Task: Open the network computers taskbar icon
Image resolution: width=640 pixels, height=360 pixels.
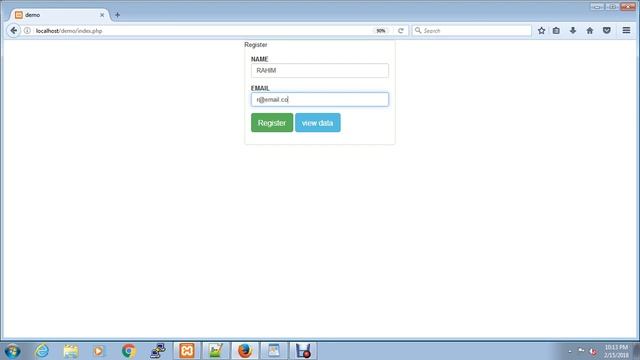Action: tap(158, 351)
